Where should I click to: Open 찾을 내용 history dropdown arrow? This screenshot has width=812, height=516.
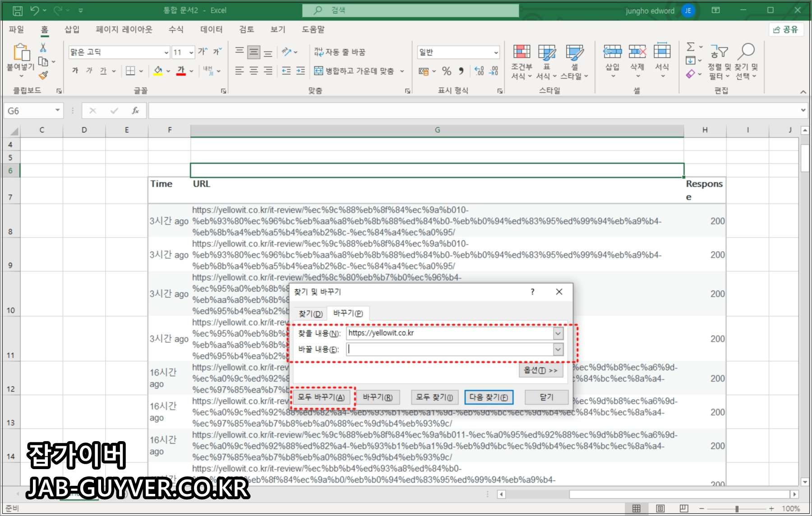558,333
